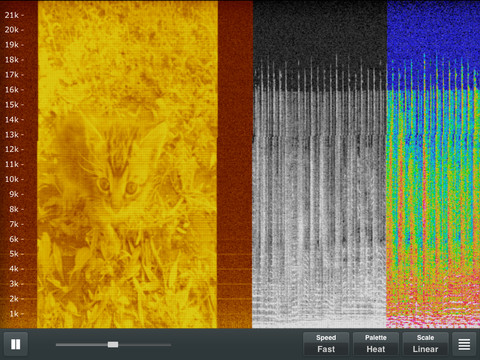Select the 15k frequency tick label
The width and height of the screenshot is (480, 360).
[x=12, y=105]
